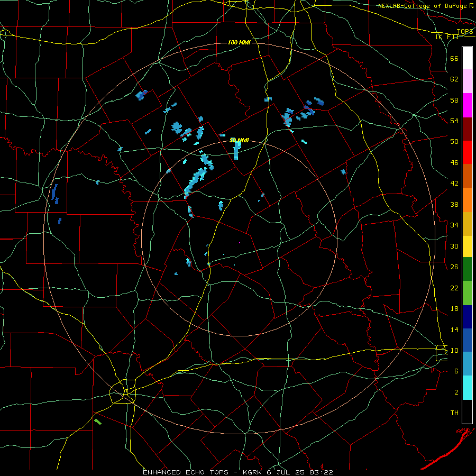The width and height of the screenshot is (476, 476).
Task: Click the cyan legend swatch
Action: coord(467,388)
